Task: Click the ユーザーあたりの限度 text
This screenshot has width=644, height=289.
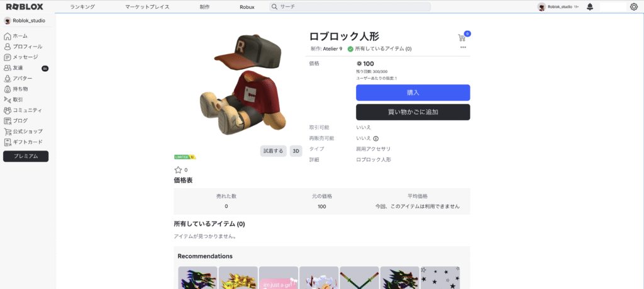Action: tap(376, 78)
